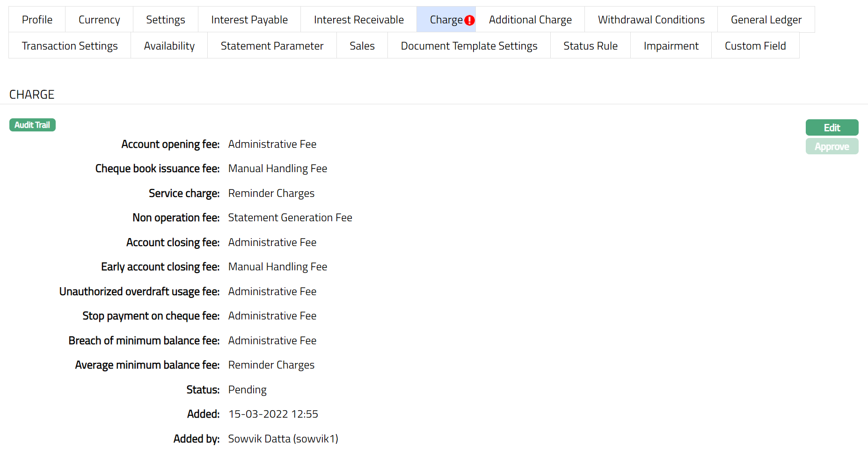Open Document Template Settings tab
868x456 pixels.
(x=469, y=46)
